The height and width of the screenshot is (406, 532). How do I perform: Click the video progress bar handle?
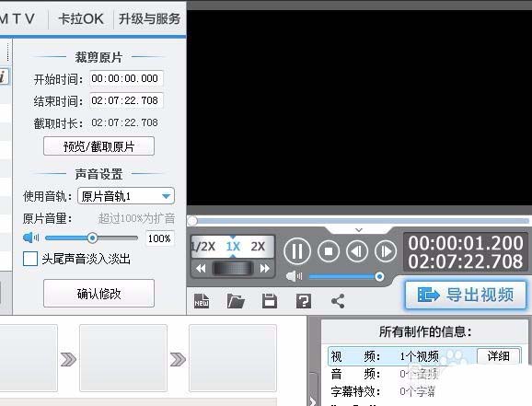[x=192, y=221]
